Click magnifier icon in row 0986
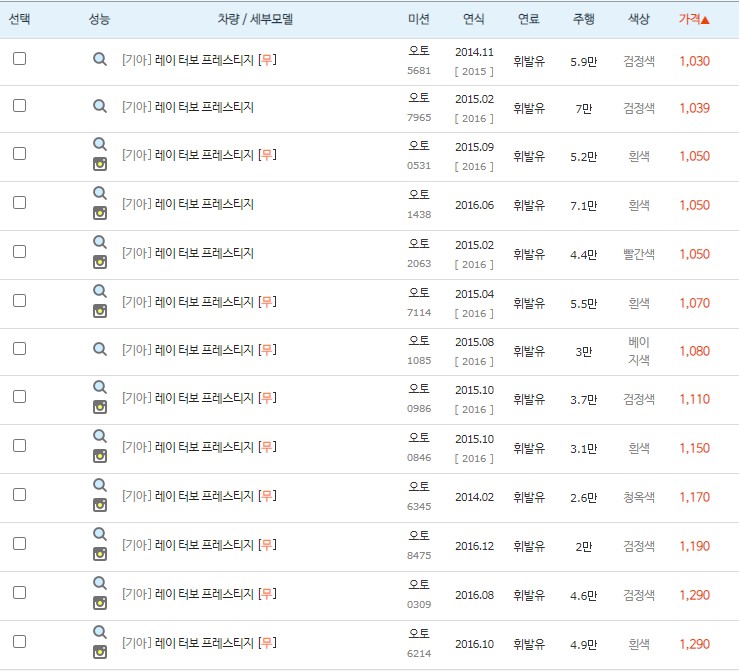739x671 pixels. point(99,387)
